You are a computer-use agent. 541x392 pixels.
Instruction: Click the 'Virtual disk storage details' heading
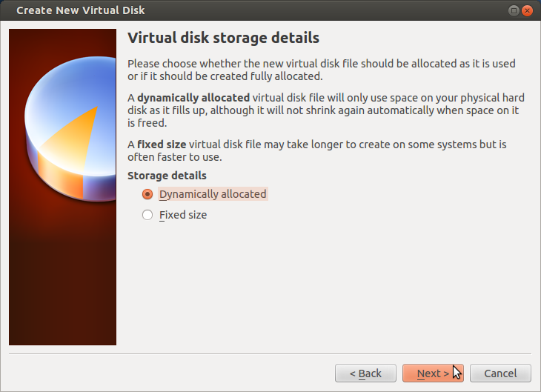click(223, 37)
